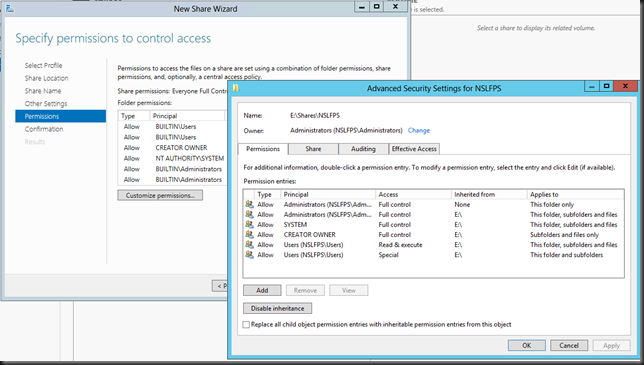Select NT AUTHORITY\SYSTEM row in wizard
The image size is (644, 365).
[172, 158]
